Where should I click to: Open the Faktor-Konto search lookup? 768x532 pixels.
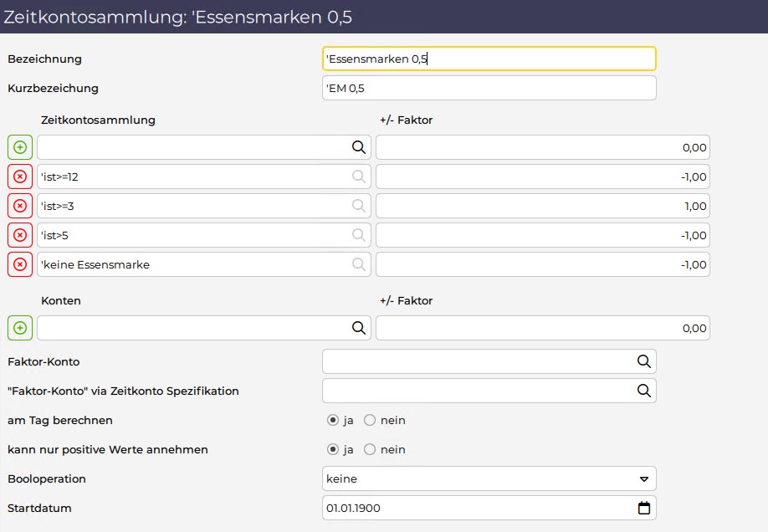[x=643, y=361]
